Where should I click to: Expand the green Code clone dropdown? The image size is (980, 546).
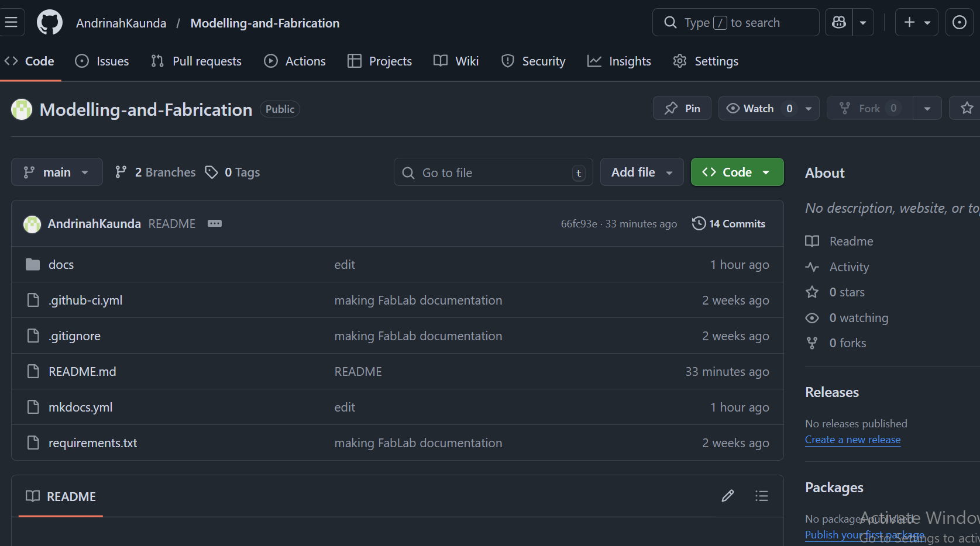[x=737, y=172]
